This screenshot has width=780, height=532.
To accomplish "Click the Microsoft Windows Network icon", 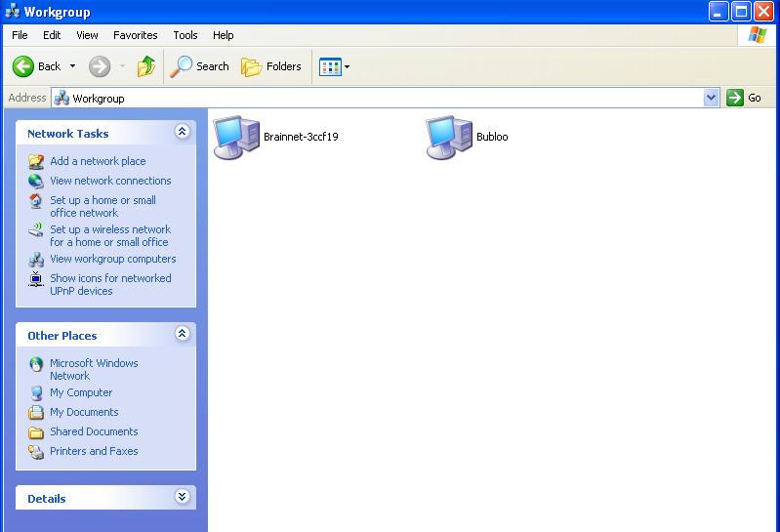I will click(36, 364).
